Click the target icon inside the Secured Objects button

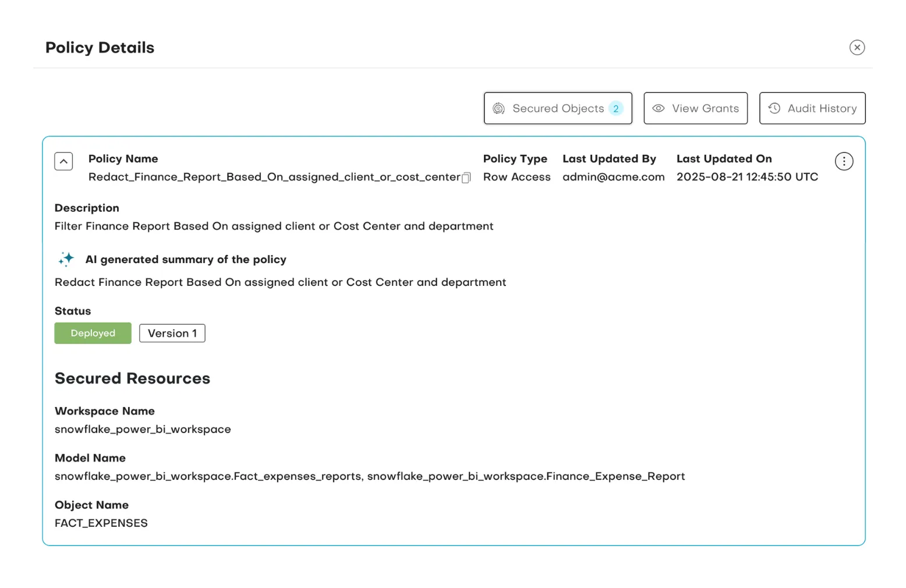click(x=499, y=108)
